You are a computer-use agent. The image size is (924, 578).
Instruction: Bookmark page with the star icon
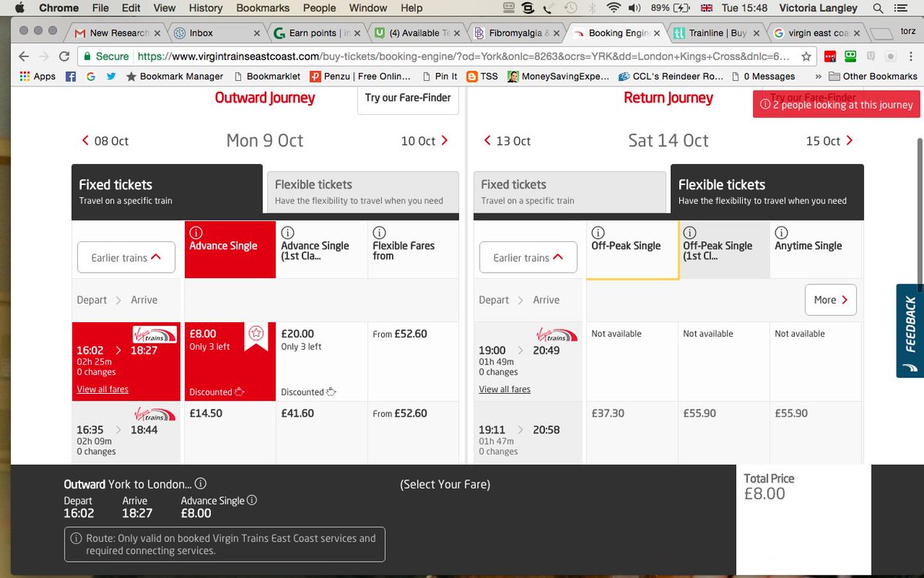[x=806, y=56]
